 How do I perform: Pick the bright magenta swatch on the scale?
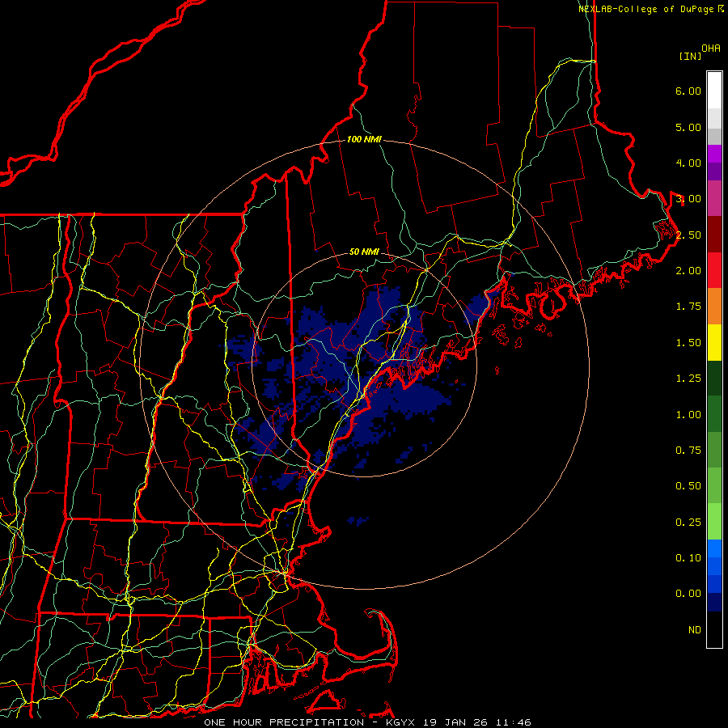[714, 154]
